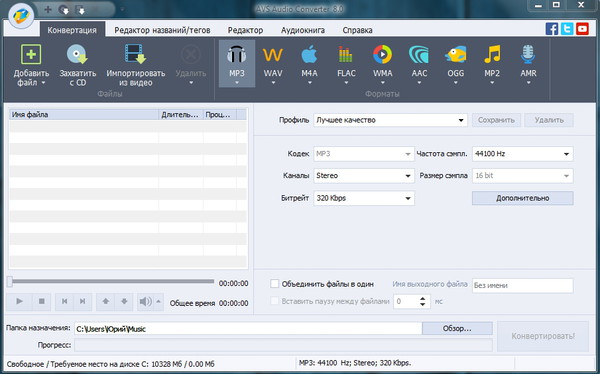Click the previous track button

point(65,302)
